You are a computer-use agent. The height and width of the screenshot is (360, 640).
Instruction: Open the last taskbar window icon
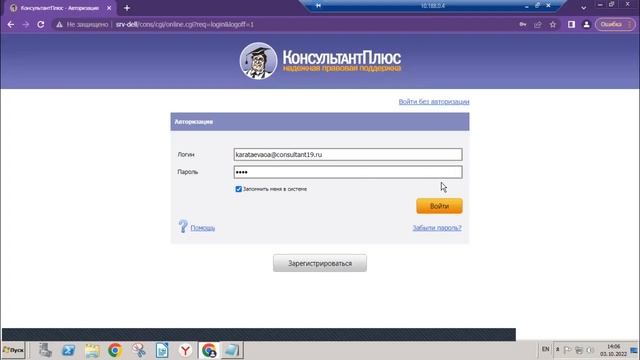coord(232,350)
